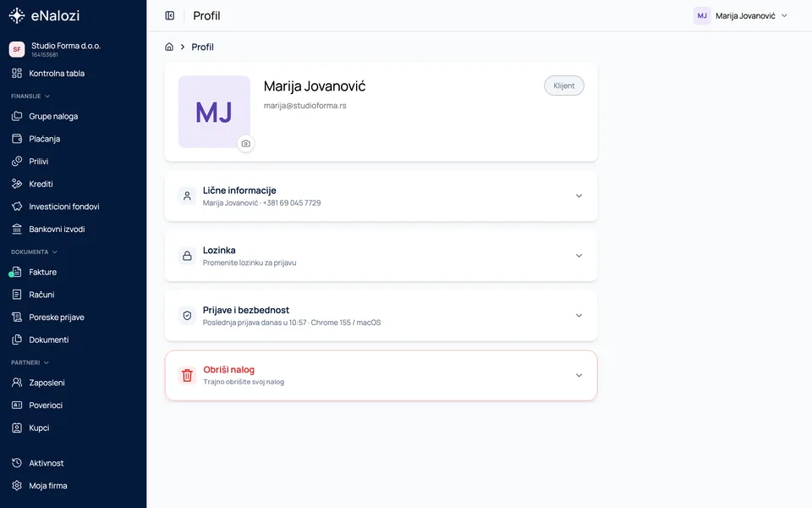Click the Moja firma gear icon
The width and height of the screenshot is (812, 508).
coord(17,485)
